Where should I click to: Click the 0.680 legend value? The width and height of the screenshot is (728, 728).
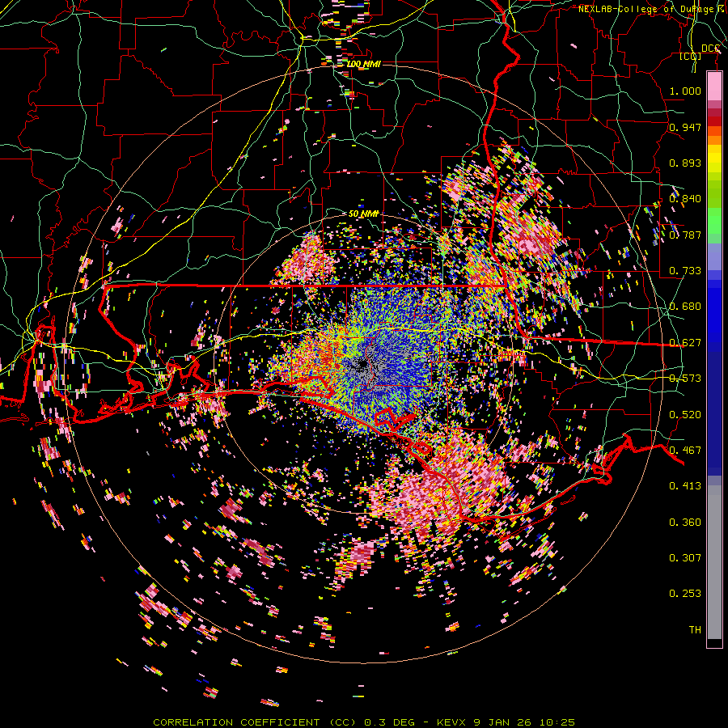685,307
